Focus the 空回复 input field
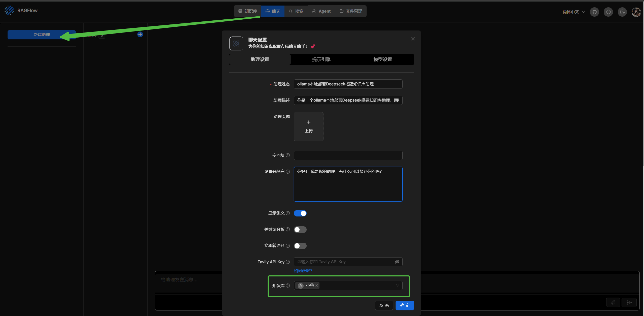The height and width of the screenshot is (316, 644). click(x=348, y=155)
